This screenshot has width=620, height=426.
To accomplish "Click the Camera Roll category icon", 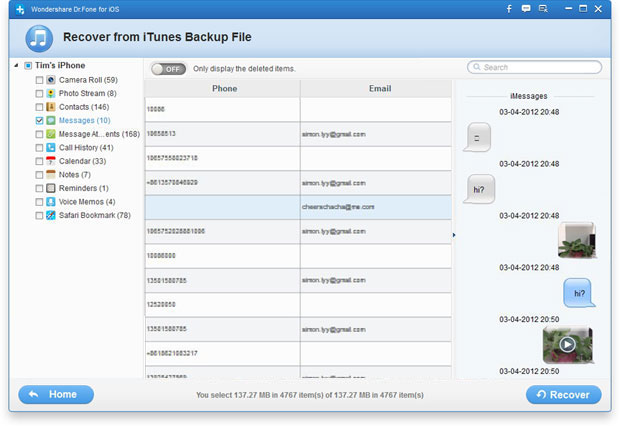I will 51,80.
